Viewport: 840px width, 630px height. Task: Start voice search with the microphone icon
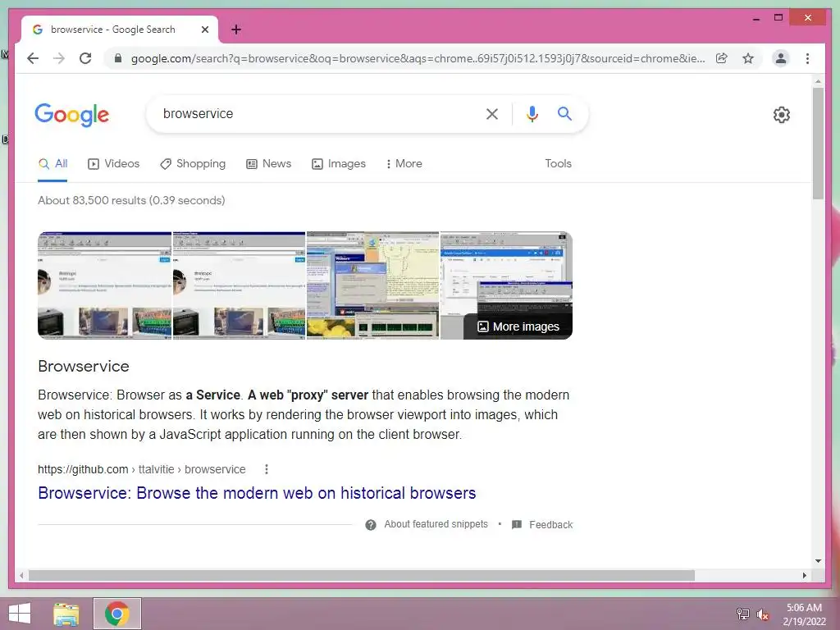coord(532,113)
